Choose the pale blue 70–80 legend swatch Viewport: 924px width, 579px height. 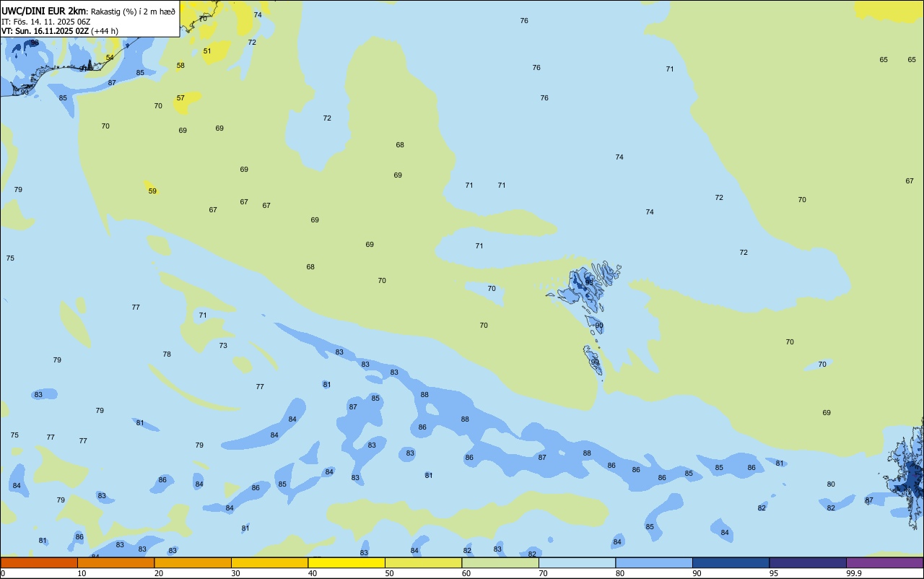577,562
